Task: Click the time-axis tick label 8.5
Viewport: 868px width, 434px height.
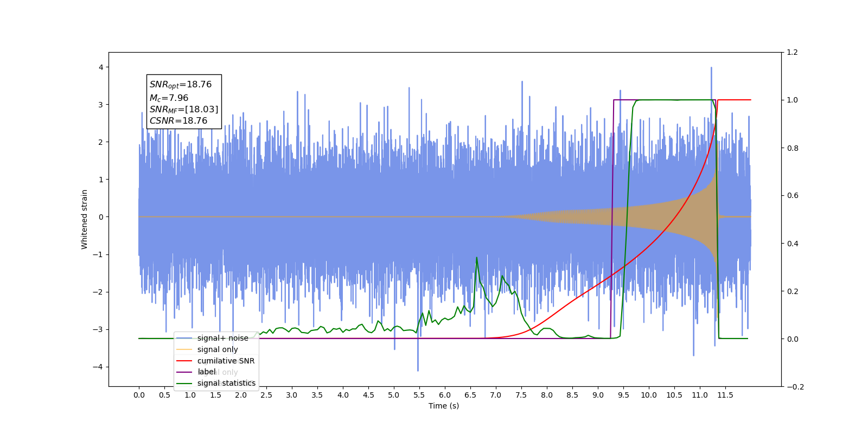Action: 572,395
